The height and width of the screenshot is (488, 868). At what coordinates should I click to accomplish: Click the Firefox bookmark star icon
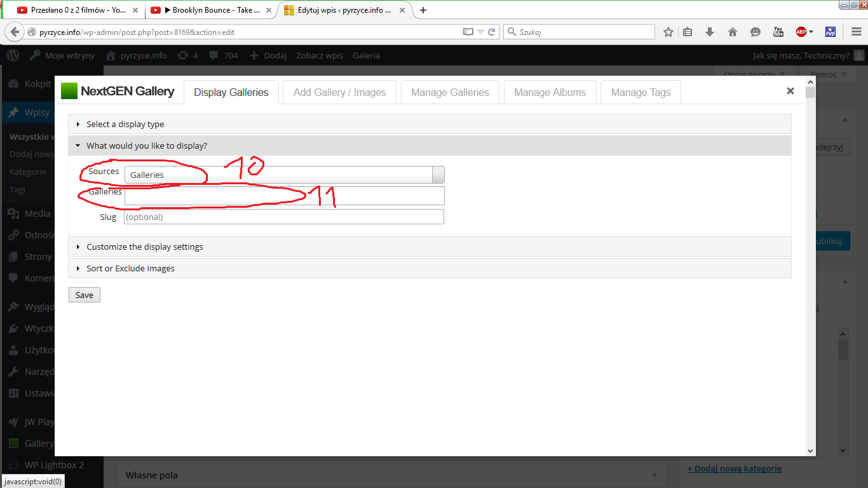(x=668, y=32)
